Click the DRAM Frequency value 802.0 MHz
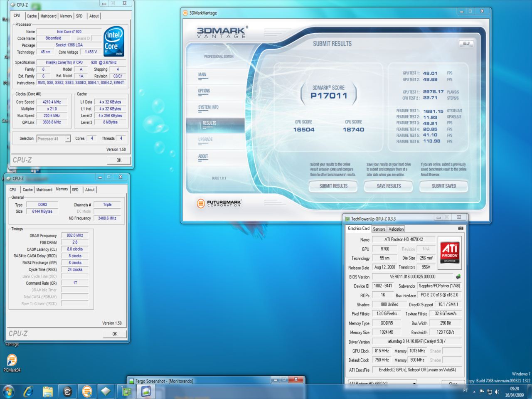532x399 pixels. tap(75, 235)
